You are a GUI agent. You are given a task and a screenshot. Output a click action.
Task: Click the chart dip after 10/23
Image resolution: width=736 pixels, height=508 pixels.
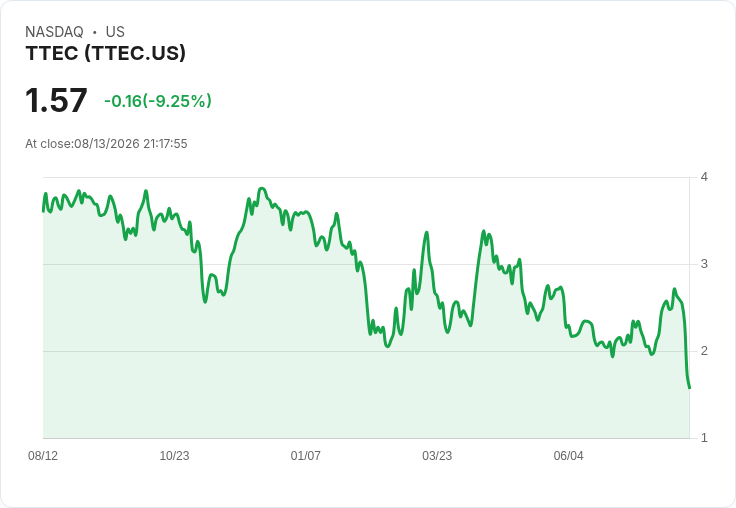[x=205, y=301]
